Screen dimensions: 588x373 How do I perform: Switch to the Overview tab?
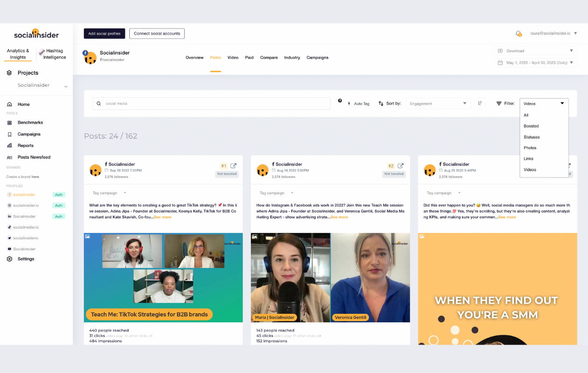point(195,57)
